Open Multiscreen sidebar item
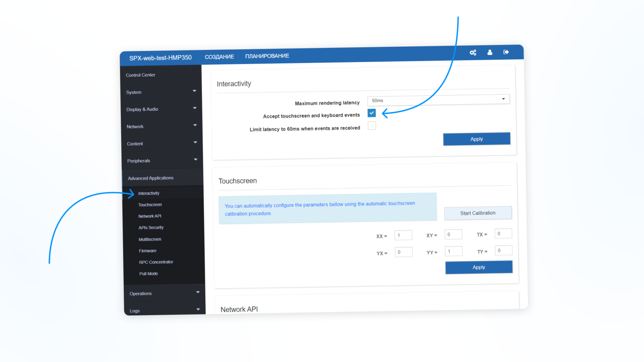Screen dimensions: 644x362 [150, 239]
